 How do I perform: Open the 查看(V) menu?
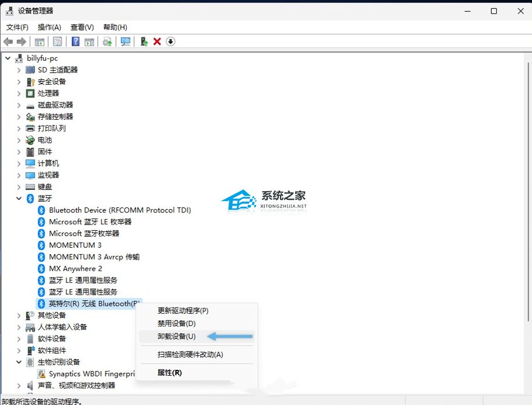click(x=82, y=27)
